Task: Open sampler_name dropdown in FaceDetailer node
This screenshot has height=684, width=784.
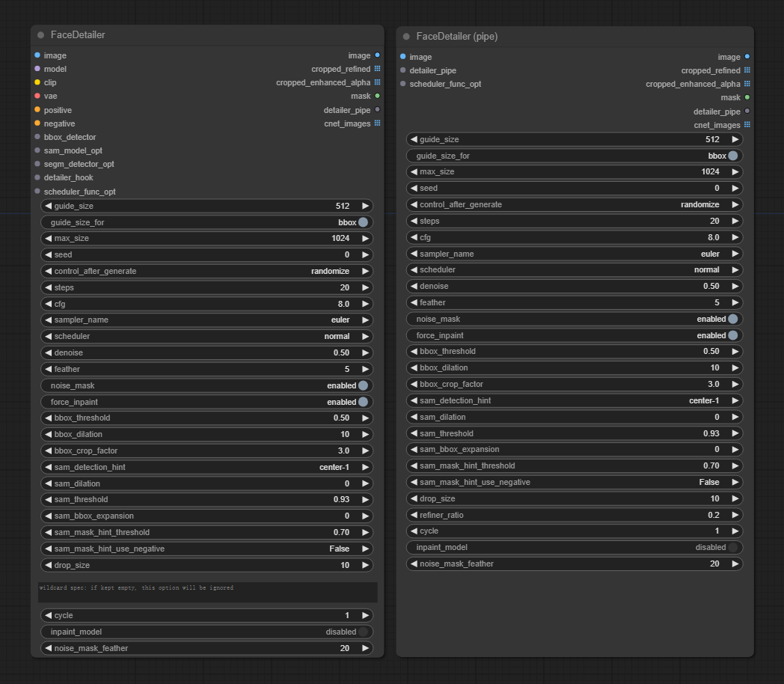Action: pos(206,320)
